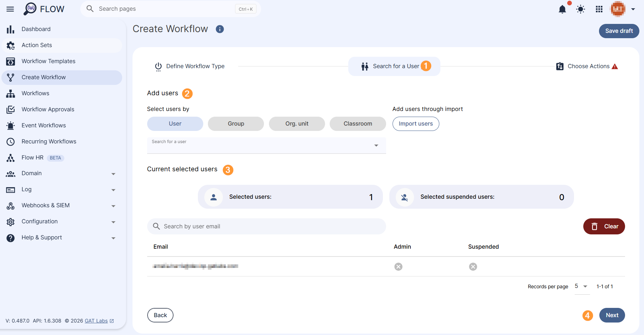
Task: Toggle the light/dark theme sun icon
Action: [x=581, y=9]
